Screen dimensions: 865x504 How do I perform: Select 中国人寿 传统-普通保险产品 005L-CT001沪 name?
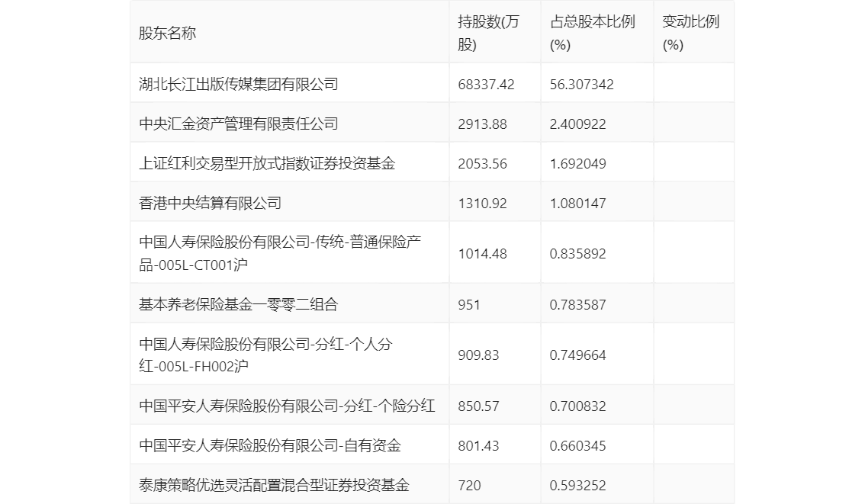point(280,253)
